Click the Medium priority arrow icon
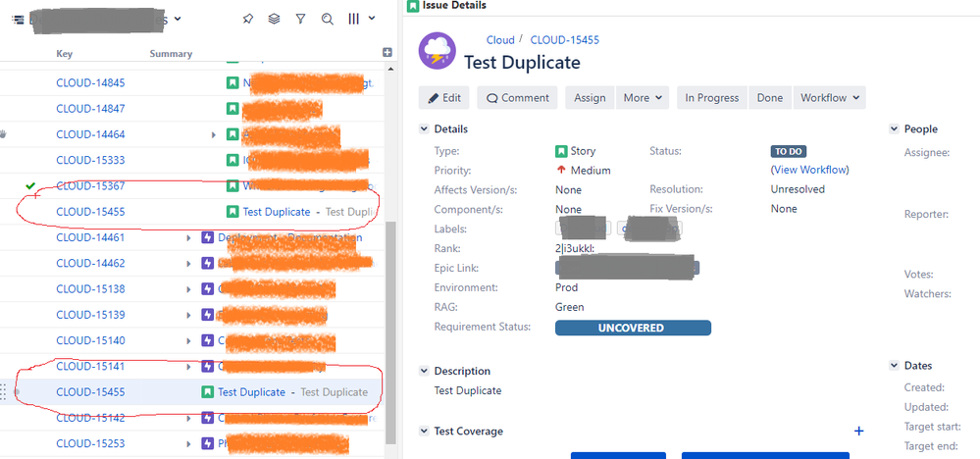 click(x=560, y=170)
